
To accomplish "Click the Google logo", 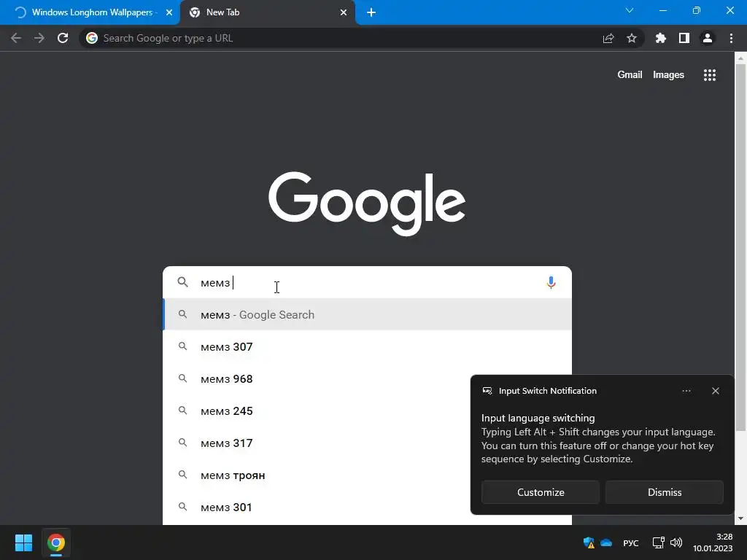I will (x=367, y=203).
